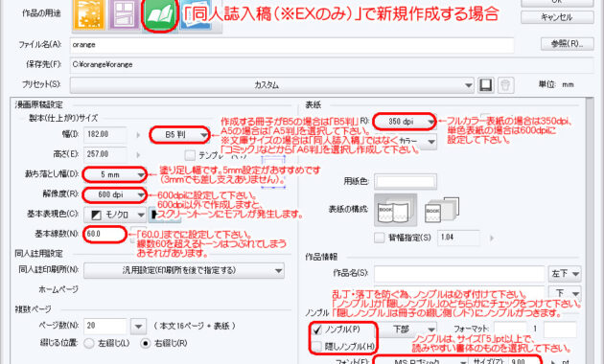The image size is (604, 364).
Task: Click the キャンセル button
Action: [x=557, y=17]
